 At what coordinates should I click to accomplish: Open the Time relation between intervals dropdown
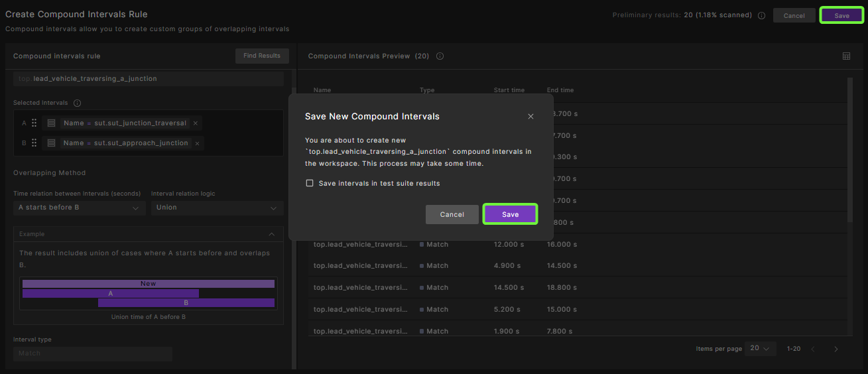[79, 208]
